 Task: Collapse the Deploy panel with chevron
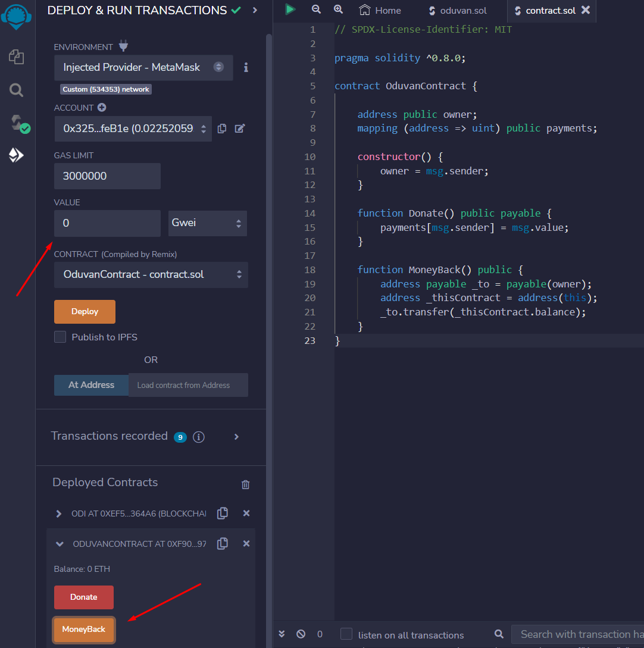click(x=255, y=10)
